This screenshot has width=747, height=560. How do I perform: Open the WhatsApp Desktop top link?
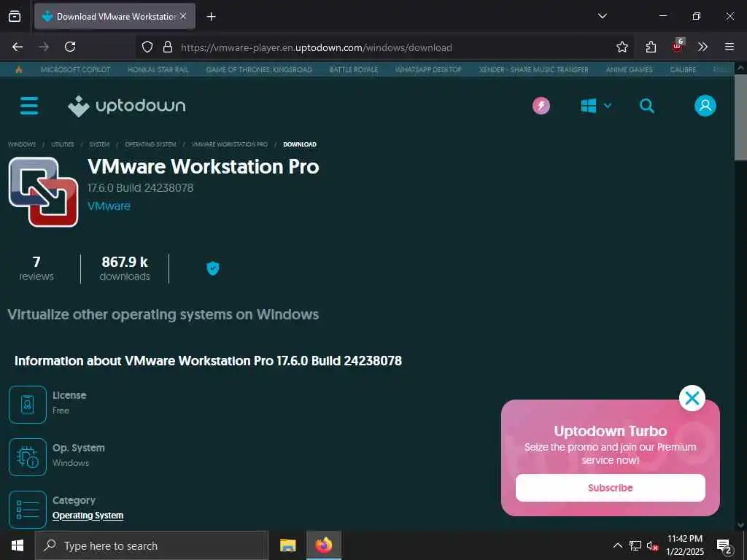point(428,69)
